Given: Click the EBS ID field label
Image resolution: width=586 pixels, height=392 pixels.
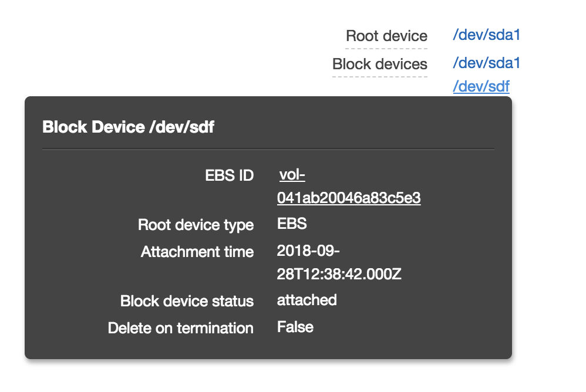Looking at the screenshot, I should click(229, 175).
